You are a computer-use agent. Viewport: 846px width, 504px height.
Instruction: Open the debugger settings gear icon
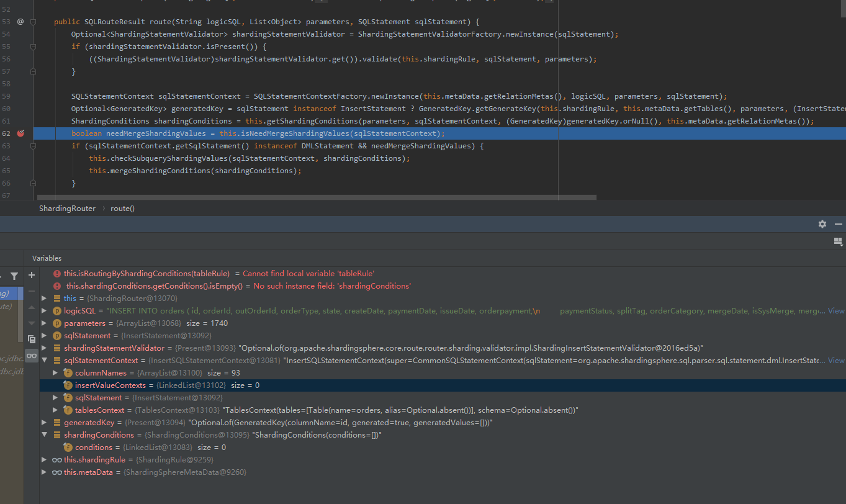pyautogui.click(x=822, y=224)
